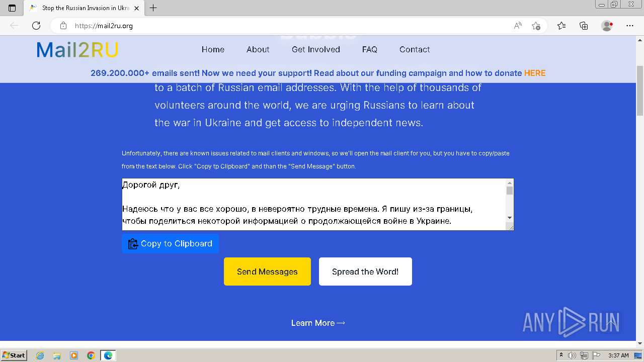
Task: Show hidden system tray icons
Action: (561, 355)
